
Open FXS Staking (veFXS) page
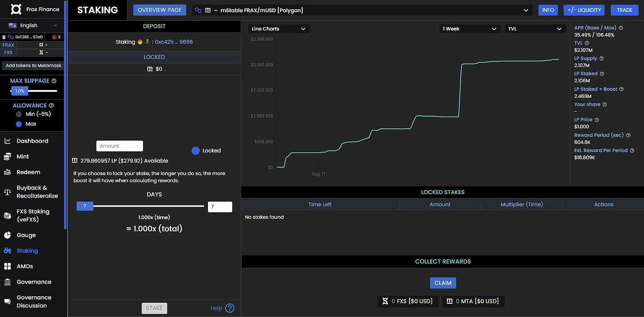point(33,215)
